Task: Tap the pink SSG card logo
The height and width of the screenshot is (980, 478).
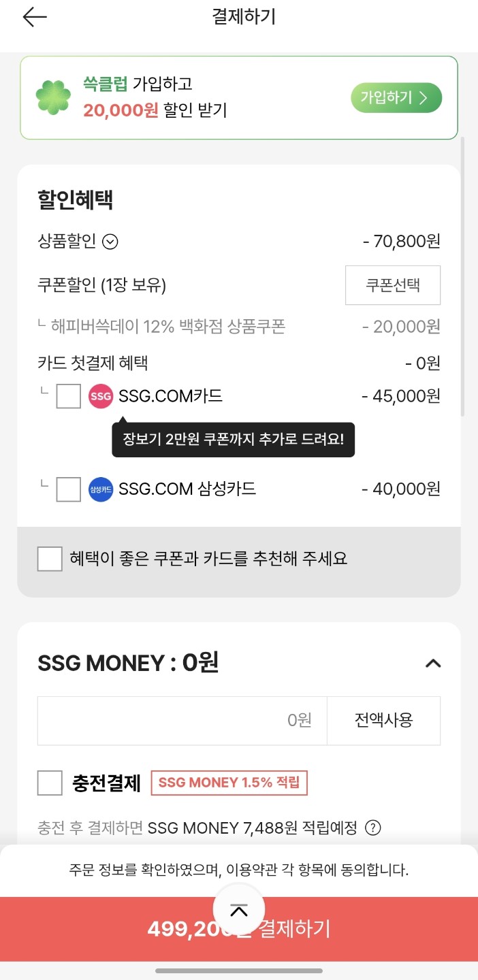Action: point(101,396)
